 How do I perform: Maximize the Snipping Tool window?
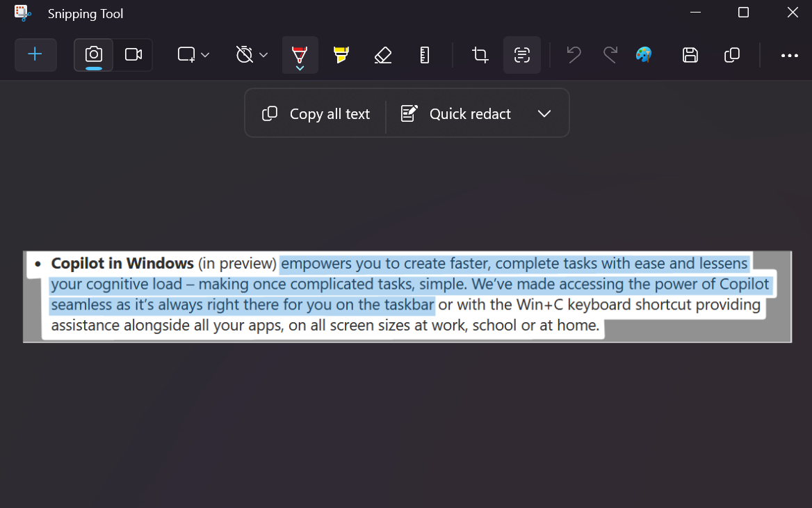point(743,13)
